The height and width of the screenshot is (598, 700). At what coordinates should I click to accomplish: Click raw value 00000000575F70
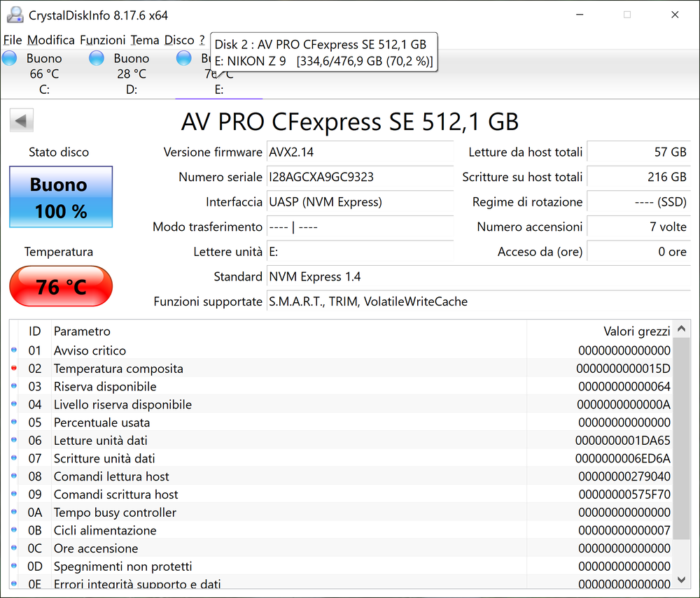click(x=624, y=494)
